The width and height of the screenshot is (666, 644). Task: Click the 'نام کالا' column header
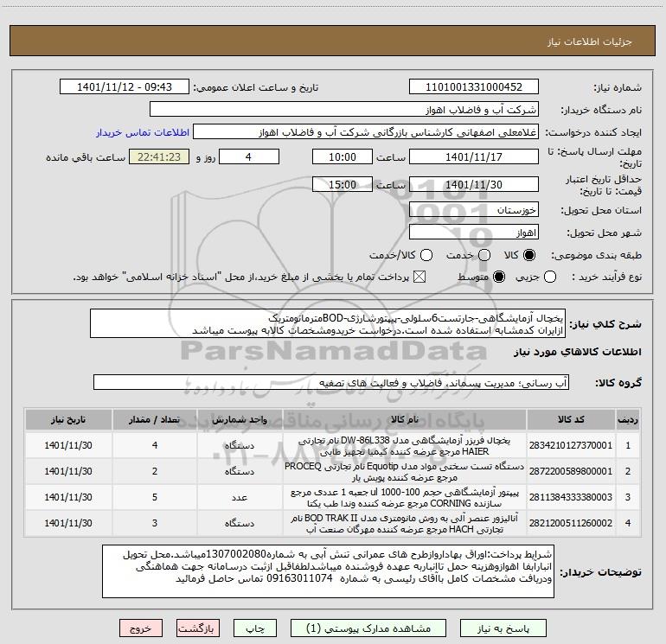tap(405, 419)
